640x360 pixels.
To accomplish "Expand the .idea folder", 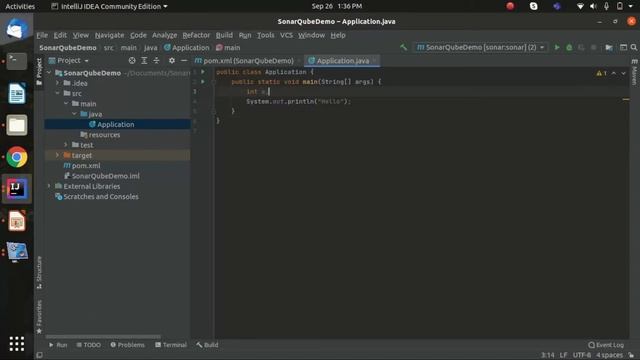I will [x=58, y=83].
